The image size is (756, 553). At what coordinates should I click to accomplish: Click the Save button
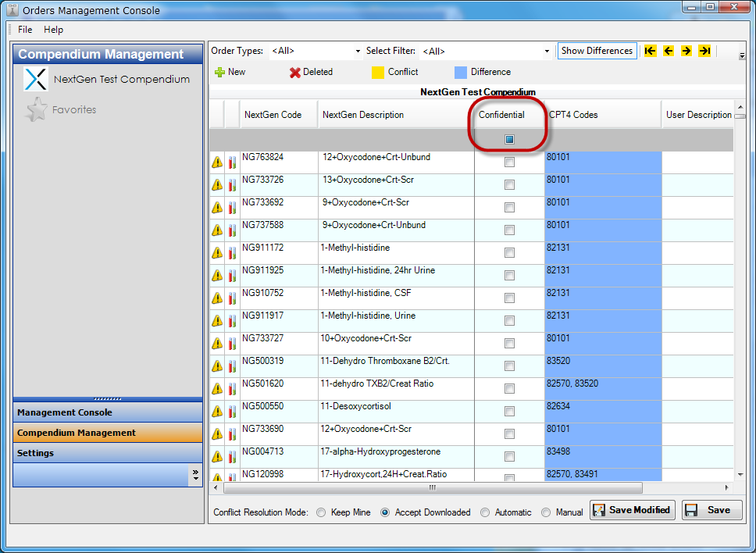711,510
